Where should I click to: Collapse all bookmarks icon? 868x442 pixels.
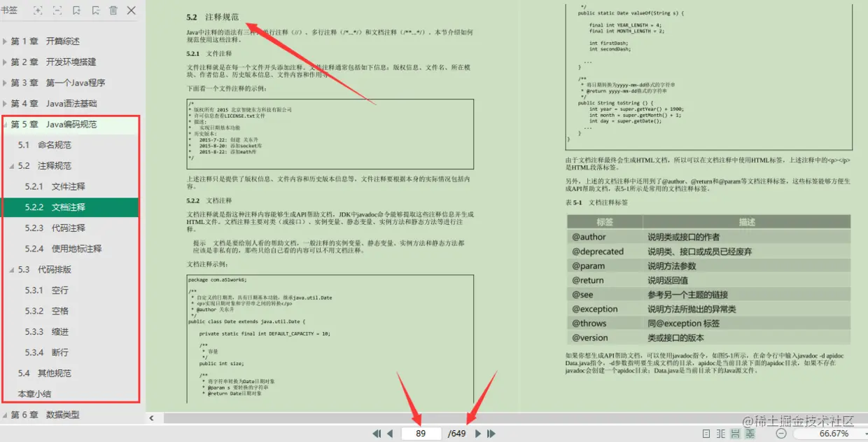(57, 11)
